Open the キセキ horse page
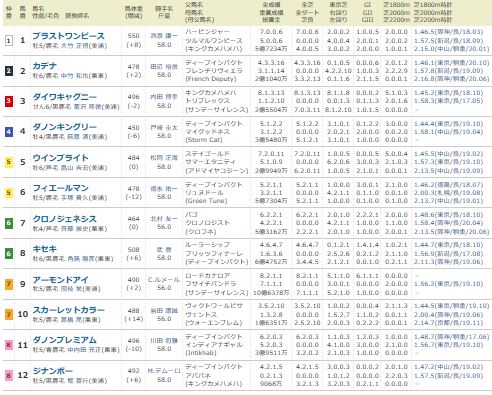Image resolution: width=492 pixels, height=395 pixels. click(x=45, y=249)
